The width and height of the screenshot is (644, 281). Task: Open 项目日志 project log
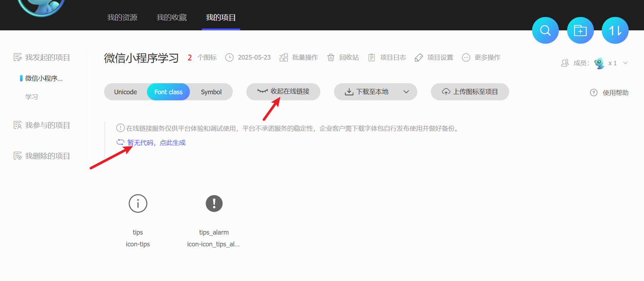tap(387, 57)
